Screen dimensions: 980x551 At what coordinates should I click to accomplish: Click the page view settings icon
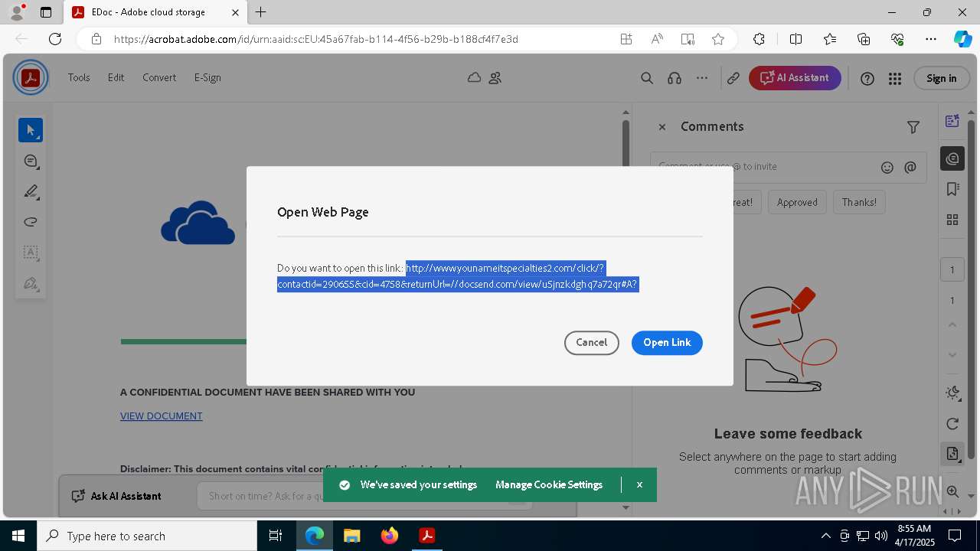click(952, 454)
